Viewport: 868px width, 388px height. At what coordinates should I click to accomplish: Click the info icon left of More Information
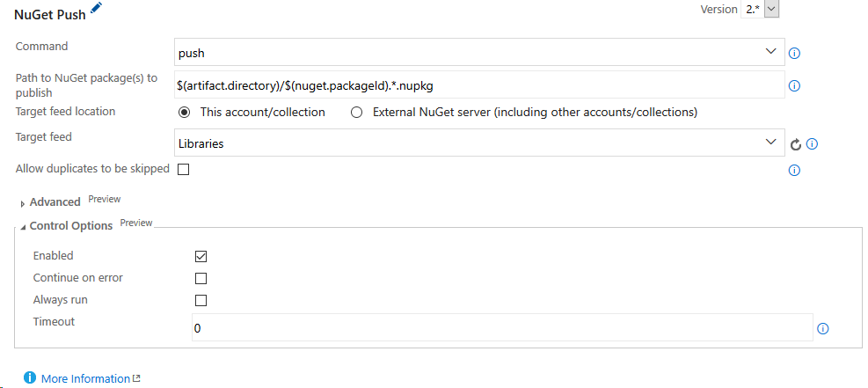[30, 378]
